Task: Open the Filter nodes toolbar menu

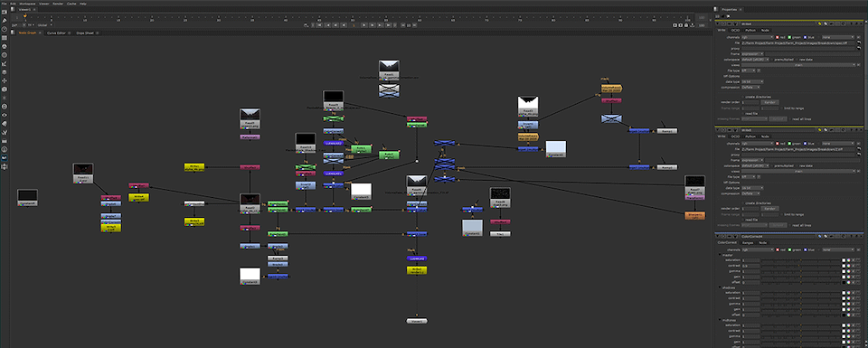Action: click(x=5, y=55)
